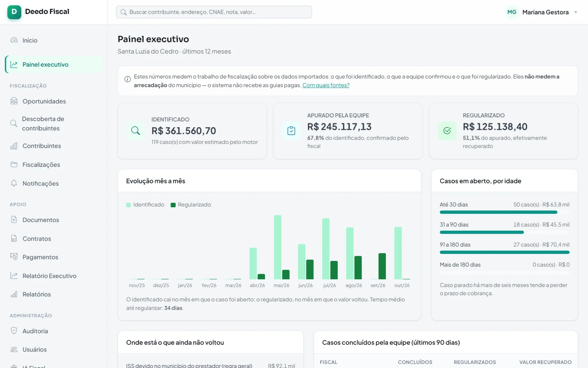Viewport: 588px width, 368px height.
Task: Open Fiscalizações from the sidebar menu
Action: click(54, 164)
